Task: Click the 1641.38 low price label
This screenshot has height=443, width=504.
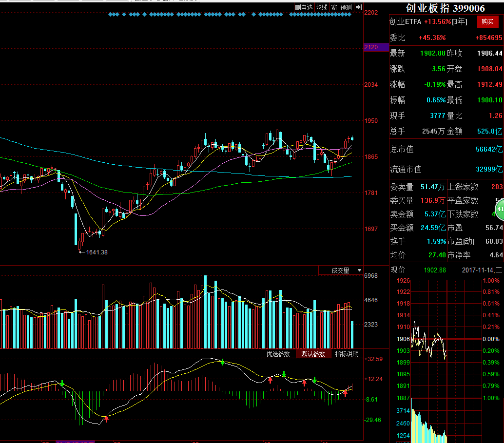Action: [97, 252]
